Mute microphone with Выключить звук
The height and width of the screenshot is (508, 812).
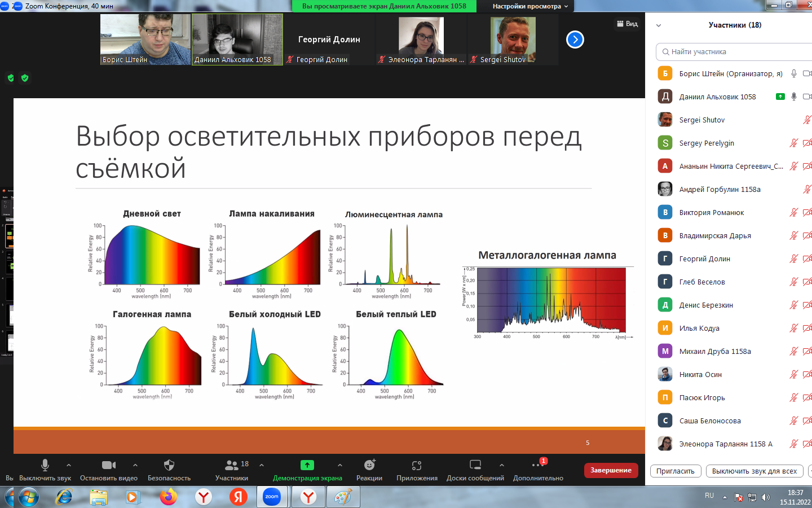(x=45, y=465)
